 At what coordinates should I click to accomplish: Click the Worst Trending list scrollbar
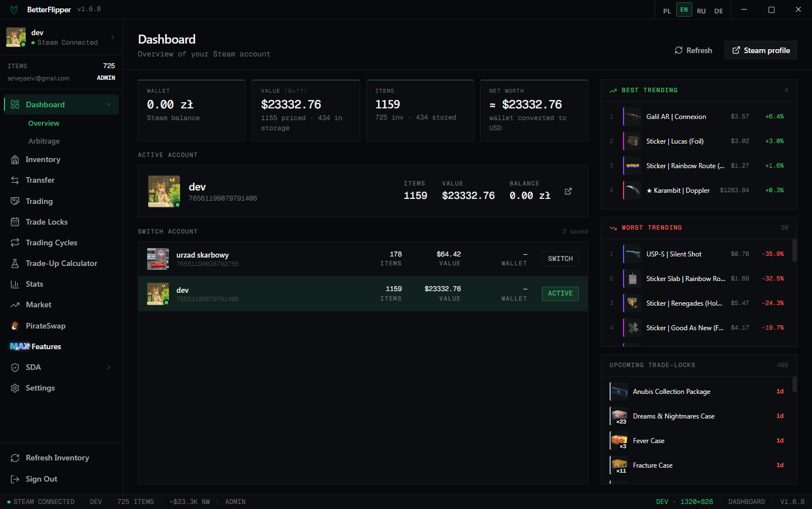[795, 250]
